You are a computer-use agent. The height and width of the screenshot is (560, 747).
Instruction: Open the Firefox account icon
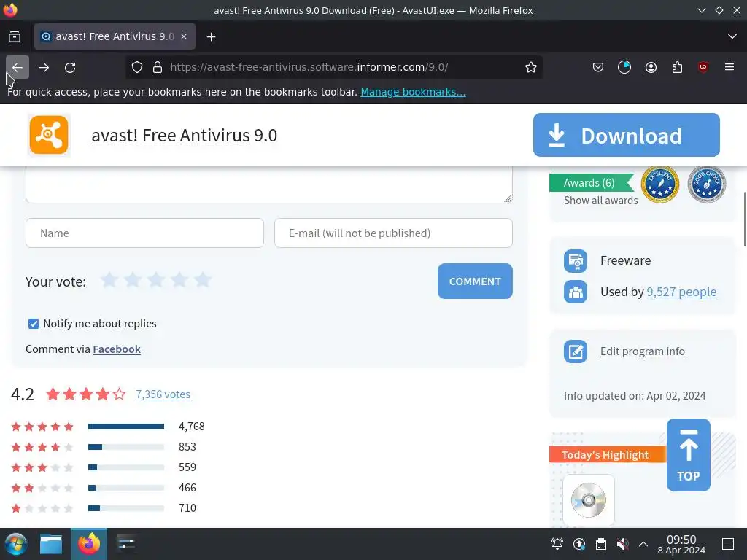(x=651, y=67)
